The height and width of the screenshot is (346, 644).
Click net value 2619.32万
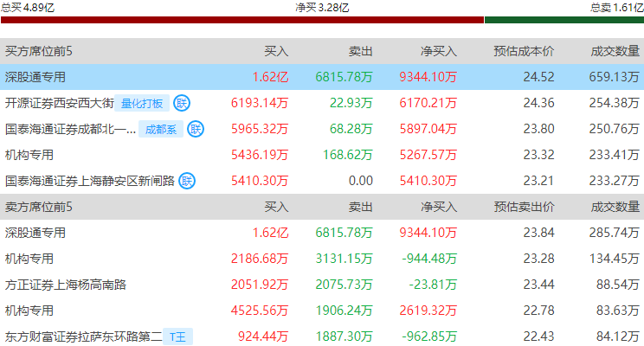click(x=428, y=311)
